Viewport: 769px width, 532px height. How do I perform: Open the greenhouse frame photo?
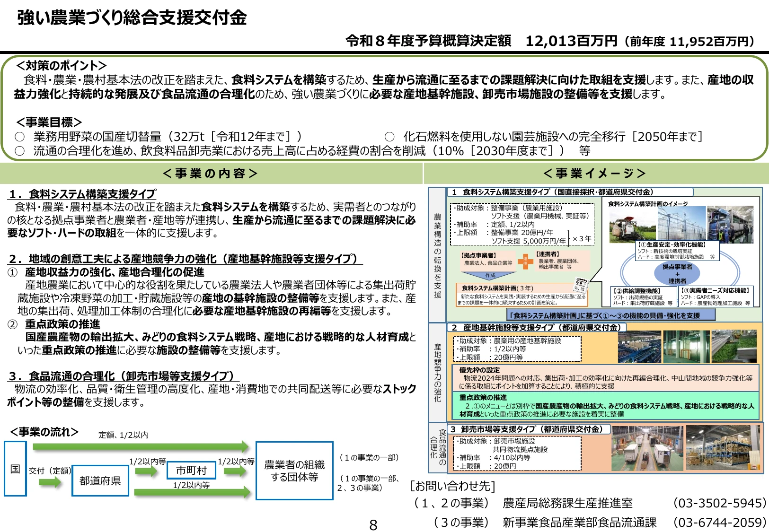(x=681, y=224)
